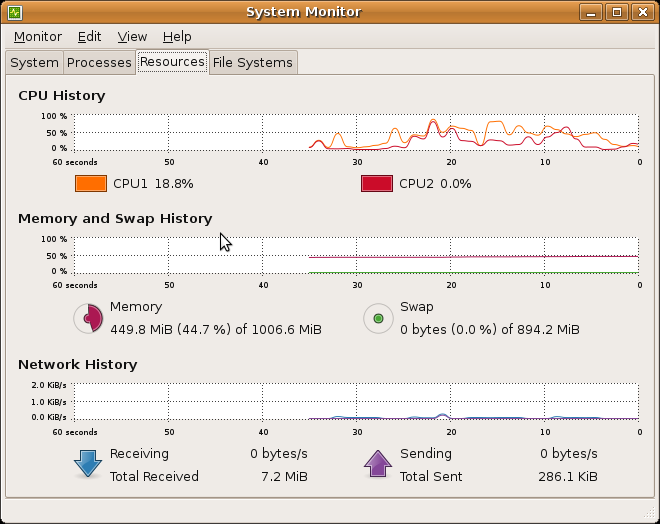Click inside the Memory and Swap graph
The height and width of the screenshot is (524, 660).
pos(357,255)
